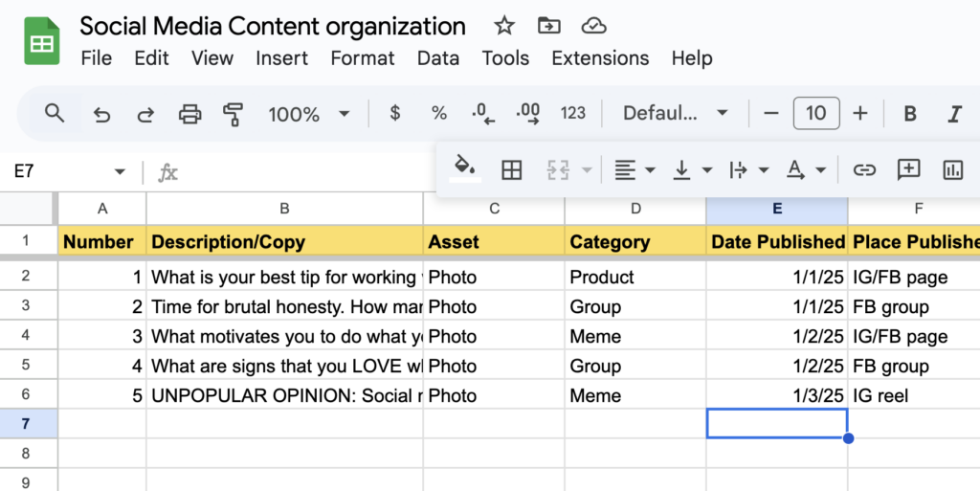The width and height of the screenshot is (980, 491).
Task: Open the Default font dropdown
Action: (x=676, y=114)
